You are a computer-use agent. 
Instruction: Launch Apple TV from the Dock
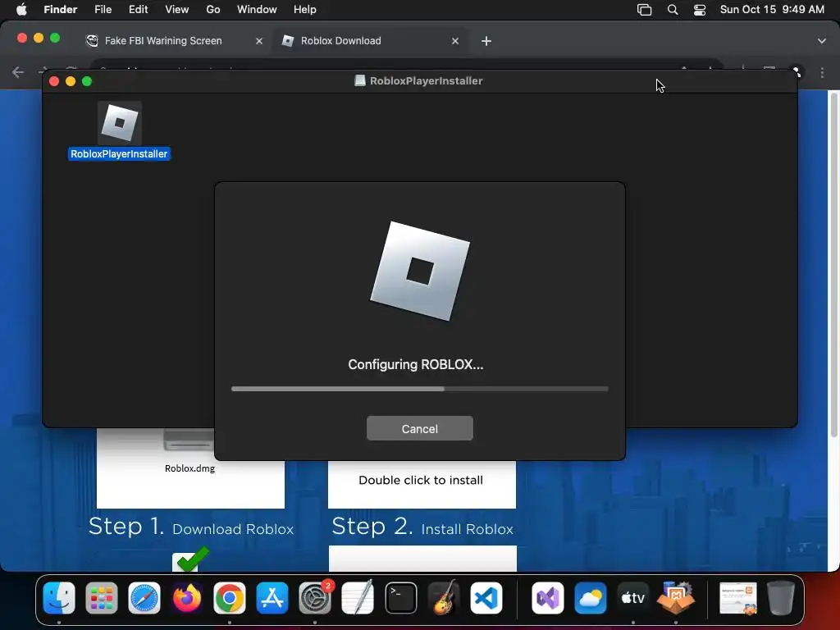tap(632, 598)
